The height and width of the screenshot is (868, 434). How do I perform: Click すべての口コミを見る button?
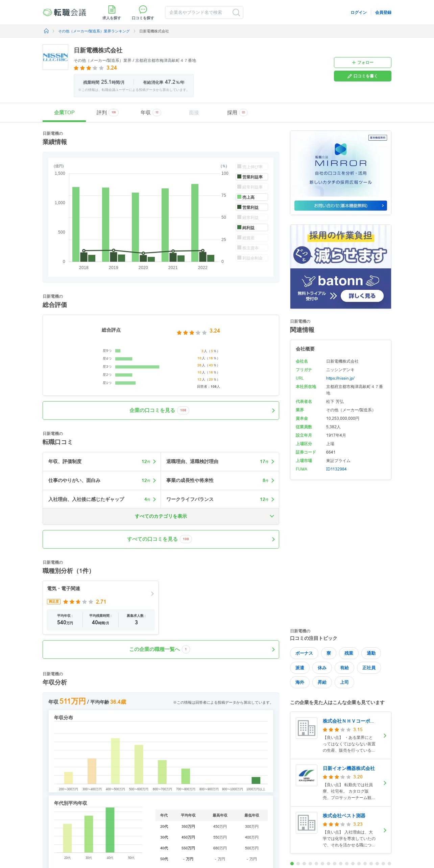161,539
